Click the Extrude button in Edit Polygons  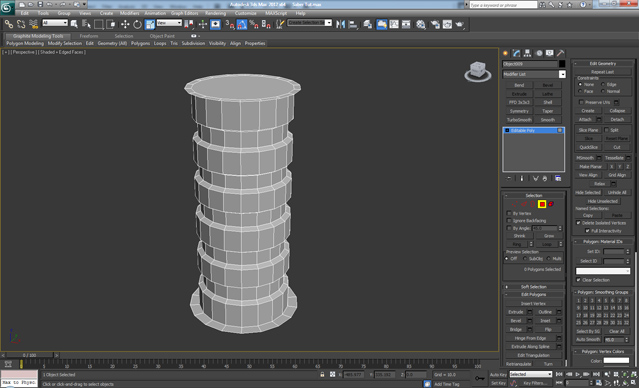pyautogui.click(x=516, y=312)
